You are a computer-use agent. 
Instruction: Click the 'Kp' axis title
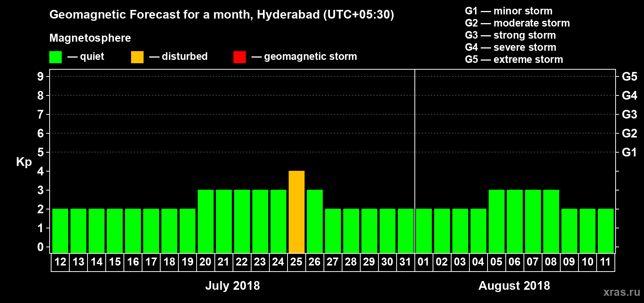pos(24,162)
